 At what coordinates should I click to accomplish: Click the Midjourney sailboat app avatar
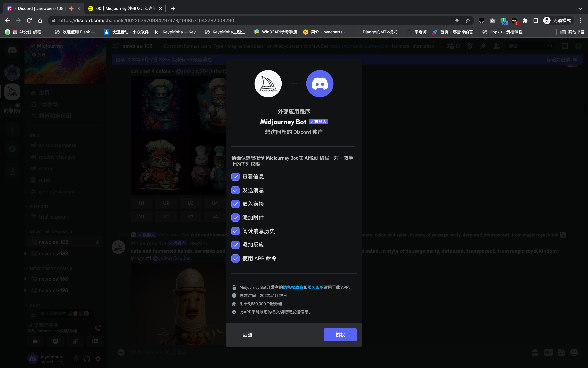coord(268,84)
